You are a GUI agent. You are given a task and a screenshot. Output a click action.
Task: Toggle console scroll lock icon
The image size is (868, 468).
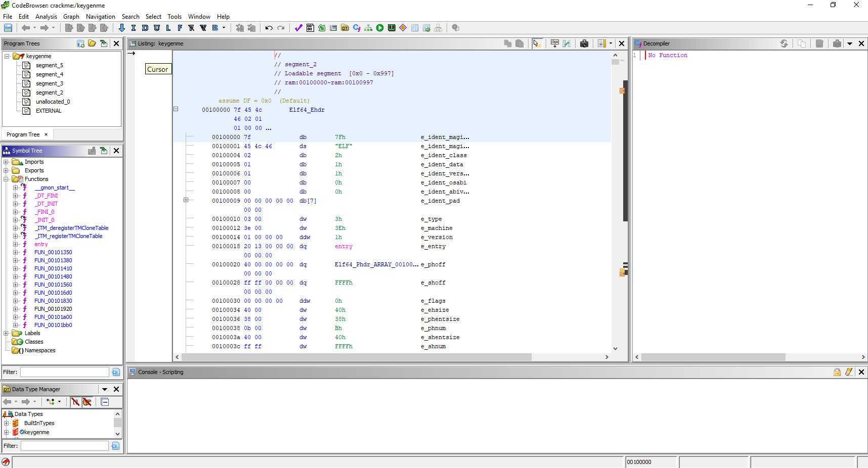click(x=837, y=372)
